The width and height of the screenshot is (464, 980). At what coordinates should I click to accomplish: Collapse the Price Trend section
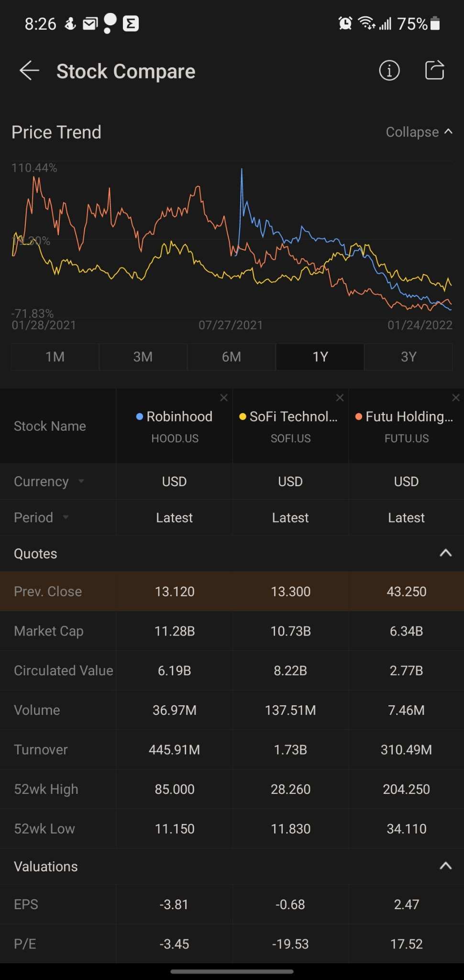(x=419, y=132)
